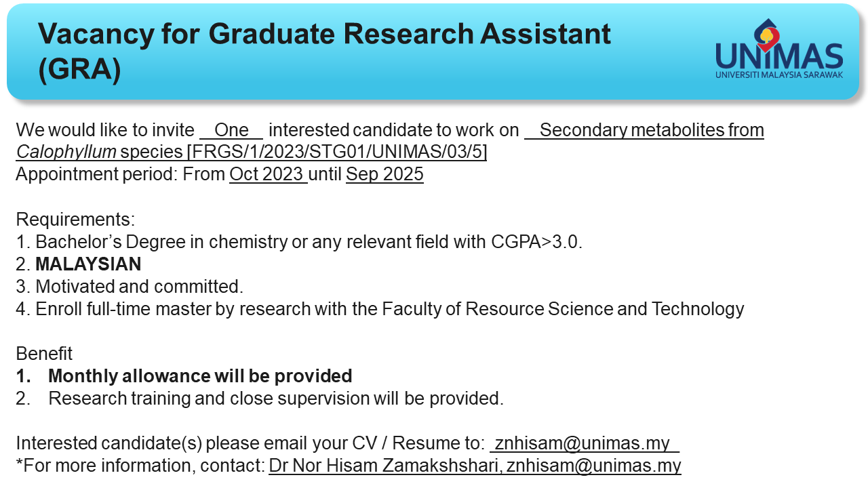Image resolution: width=868 pixels, height=488 pixels.
Task: Click the 'Sep 2025' end date
Action: coord(384,174)
